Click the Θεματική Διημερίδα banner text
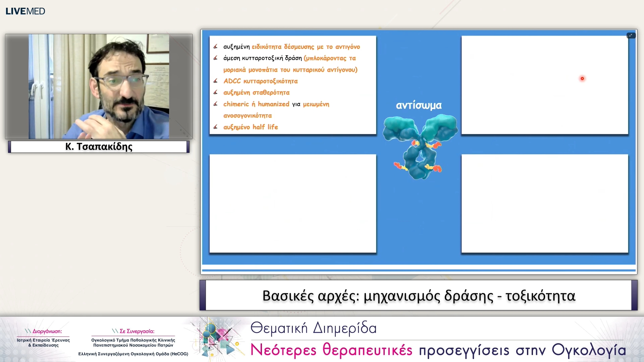The height and width of the screenshot is (362, 644). coord(313,328)
